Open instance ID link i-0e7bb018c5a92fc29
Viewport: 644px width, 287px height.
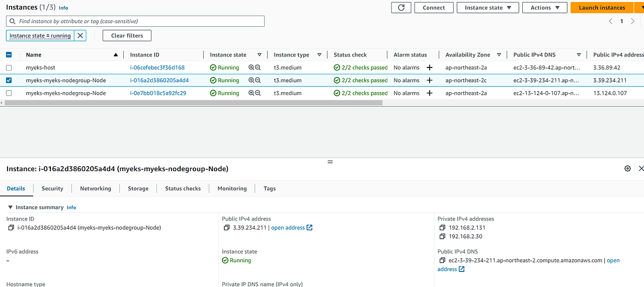158,93
